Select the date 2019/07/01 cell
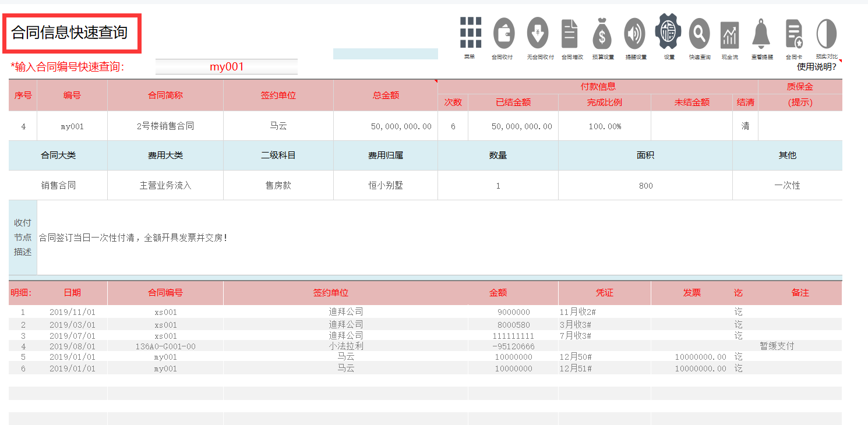This screenshot has width=868, height=425. pos(72,336)
